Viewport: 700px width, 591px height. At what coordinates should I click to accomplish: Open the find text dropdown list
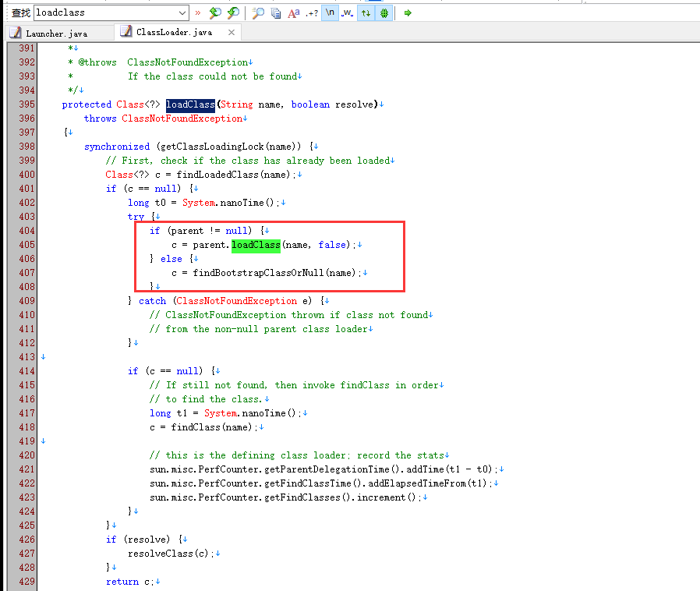click(182, 12)
